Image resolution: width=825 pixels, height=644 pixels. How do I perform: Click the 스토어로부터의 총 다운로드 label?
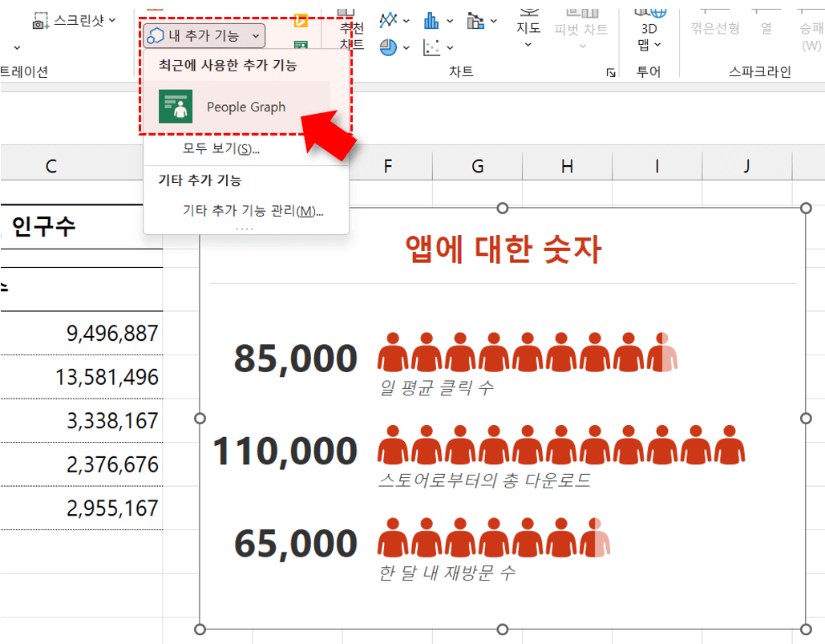click(484, 480)
